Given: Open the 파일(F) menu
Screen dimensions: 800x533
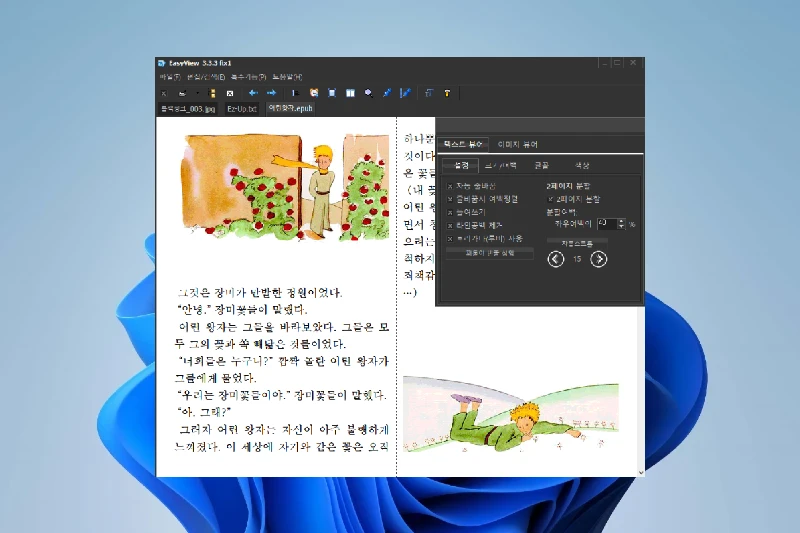Looking at the screenshot, I should [170, 77].
